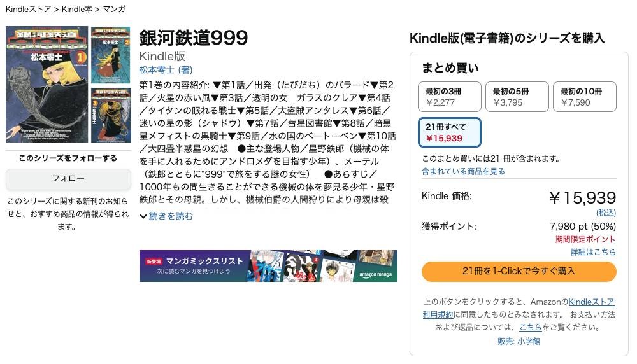Open seller link 販売: 小学館
This screenshot has width=637, height=364.
519,341
